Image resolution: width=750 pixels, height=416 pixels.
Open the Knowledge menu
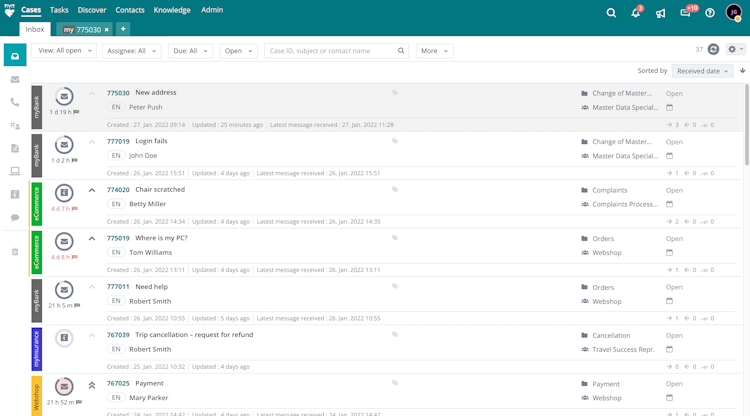(172, 10)
